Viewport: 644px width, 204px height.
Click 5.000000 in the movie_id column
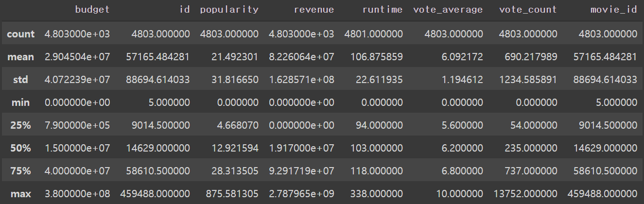click(617, 102)
